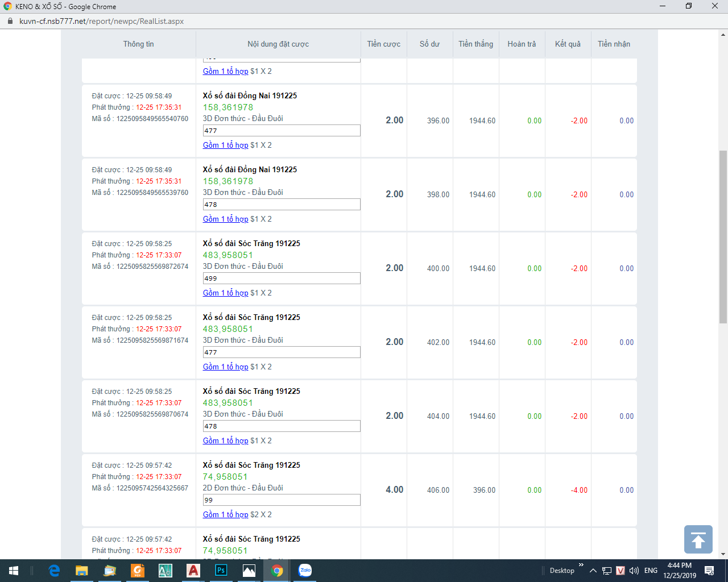Click the 'Tiền cược' column header
The width and height of the screenshot is (728, 582).
tap(383, 44)
